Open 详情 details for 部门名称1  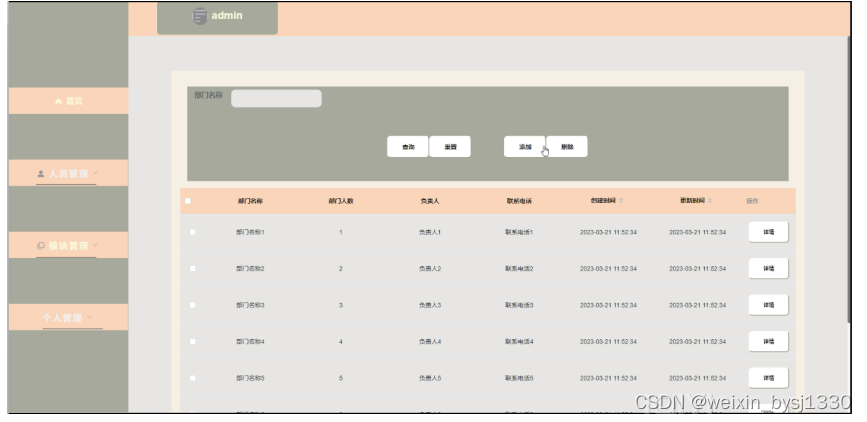point(769,232)
